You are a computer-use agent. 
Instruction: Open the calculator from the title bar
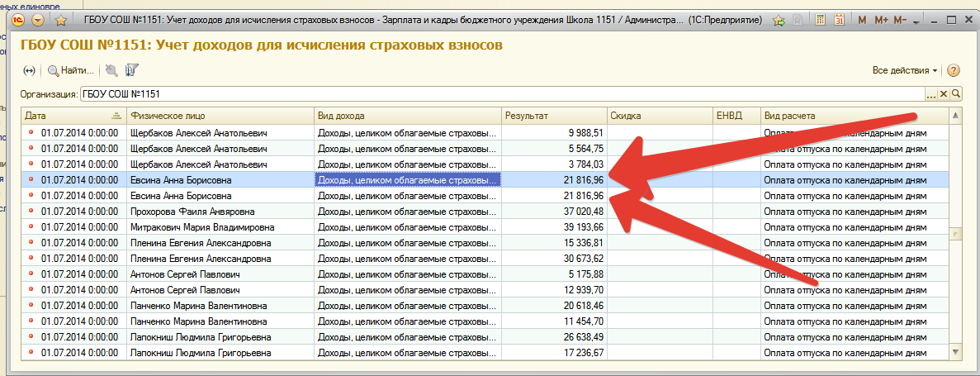tap(820, 19)
